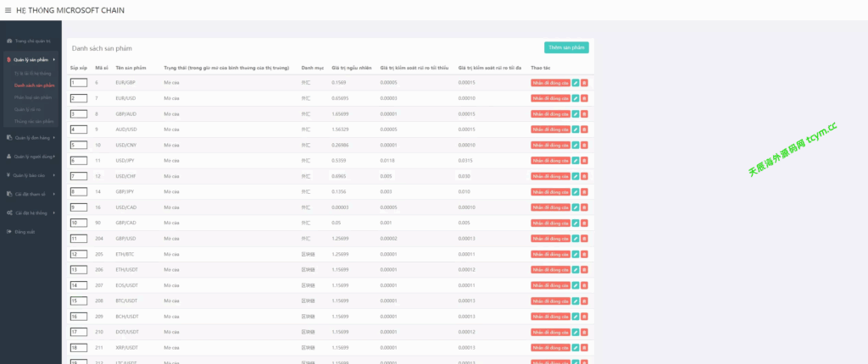Focus the sort order field for ETH/BTC
868x364 pixels.
point(79,255)
